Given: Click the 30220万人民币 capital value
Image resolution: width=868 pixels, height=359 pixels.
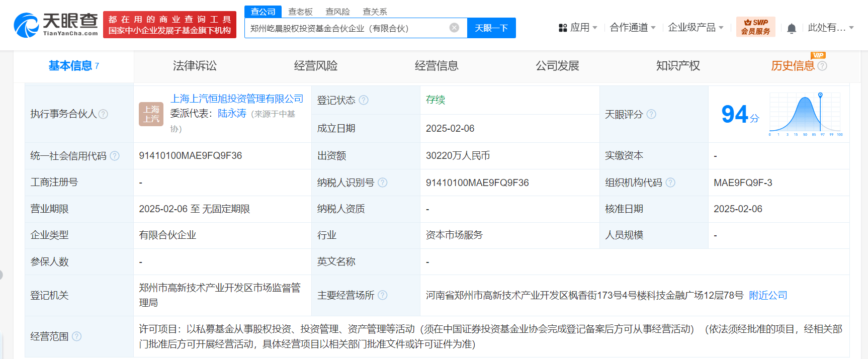Looking at the screenshot, I should point(458,156).
